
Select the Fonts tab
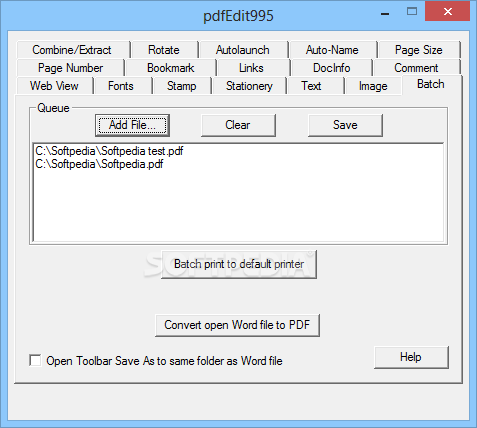[x=123, y=86]
